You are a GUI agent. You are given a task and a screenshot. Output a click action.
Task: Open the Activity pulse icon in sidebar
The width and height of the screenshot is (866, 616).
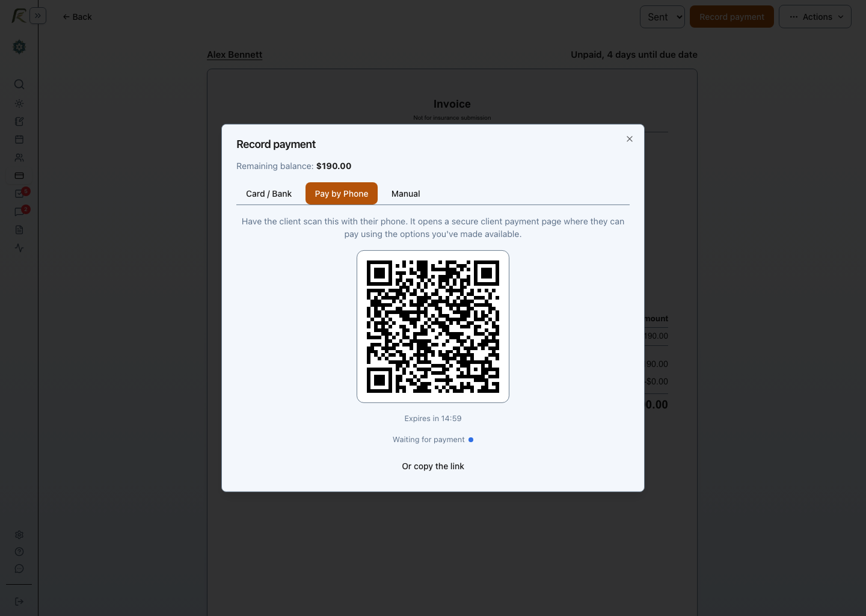(x=19, y=248)
